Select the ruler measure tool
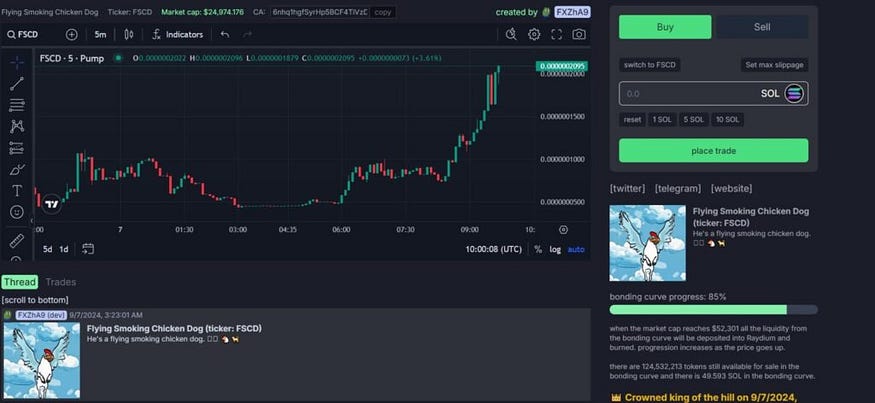The height and width of the screenshot is (403, 875). [17, 241]
